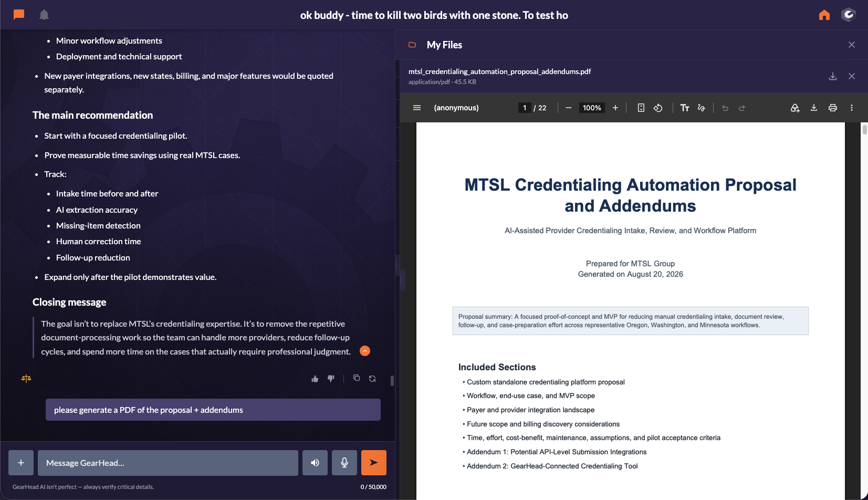Open the chat bubble icon in header
This screenshot has height=500, width=868.
tap(19, 15)
